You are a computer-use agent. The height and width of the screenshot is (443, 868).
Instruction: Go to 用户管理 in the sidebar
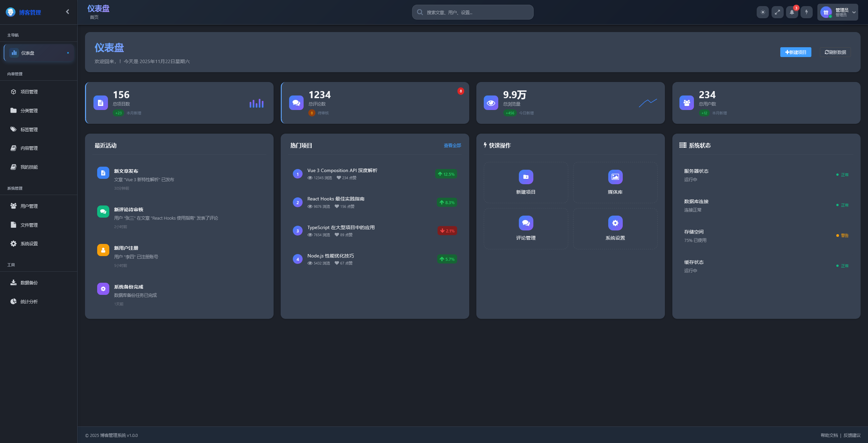(x=29, y=206)
